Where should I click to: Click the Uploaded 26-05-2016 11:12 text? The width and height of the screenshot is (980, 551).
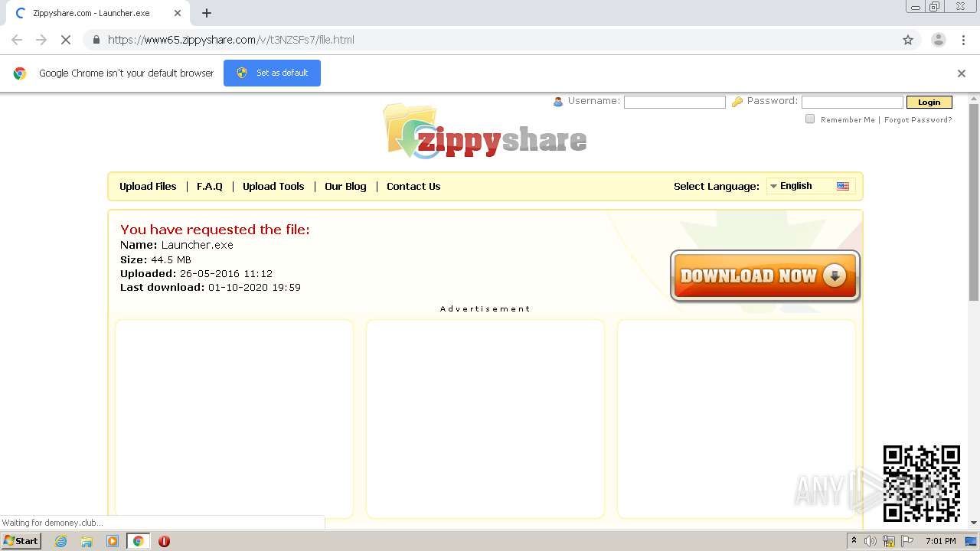click(x=196, y=273)
